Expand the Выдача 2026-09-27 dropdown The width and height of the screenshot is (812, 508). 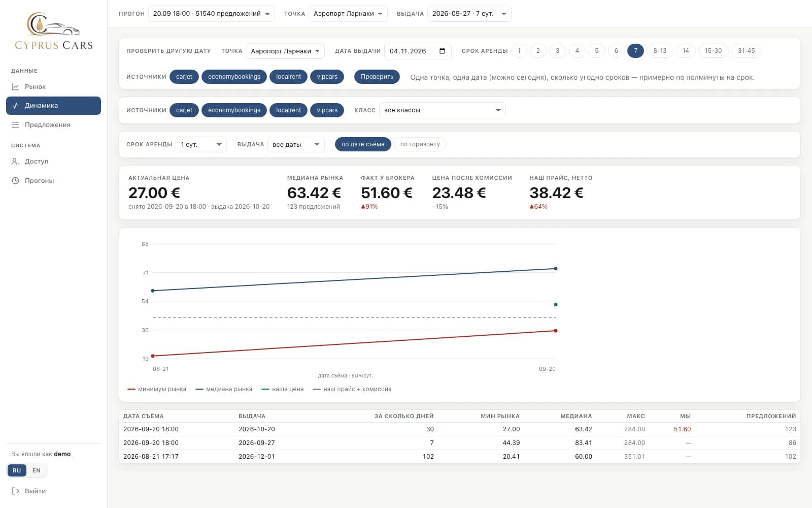469,14
